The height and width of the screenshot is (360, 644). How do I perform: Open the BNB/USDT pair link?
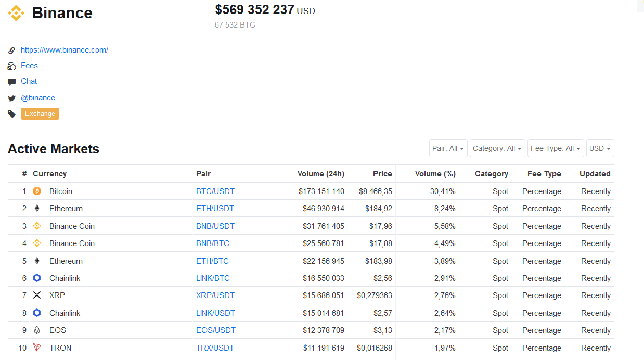pyautogui.click(x=215, y=226)
